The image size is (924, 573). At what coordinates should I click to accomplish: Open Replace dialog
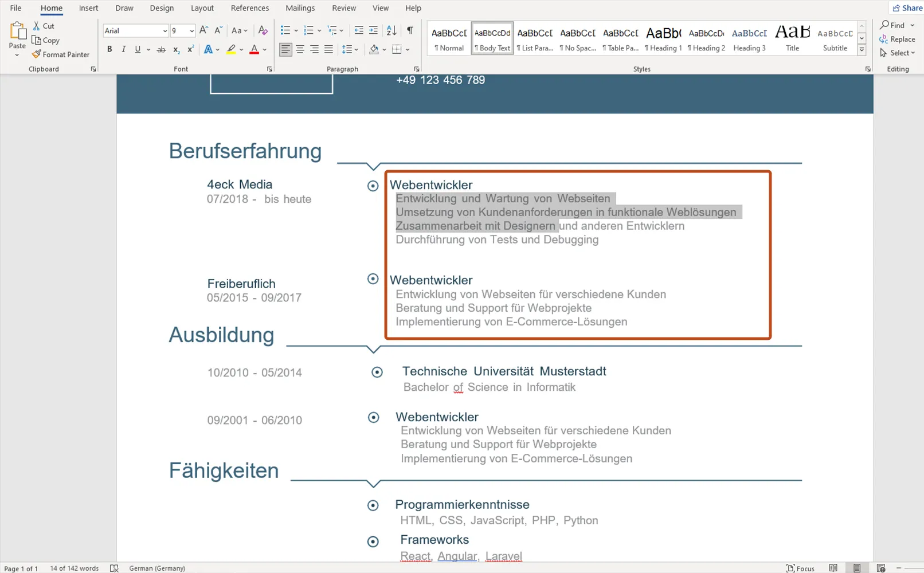pos(898,39)
